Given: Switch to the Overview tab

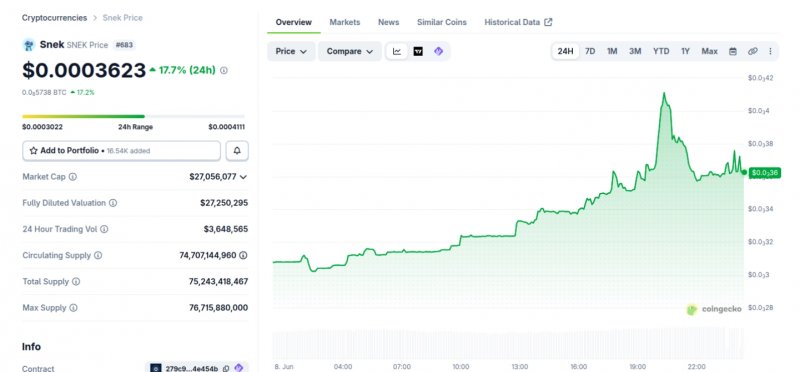Looking at the screenshot, I should pyautogui.click(x=293, y=22).
